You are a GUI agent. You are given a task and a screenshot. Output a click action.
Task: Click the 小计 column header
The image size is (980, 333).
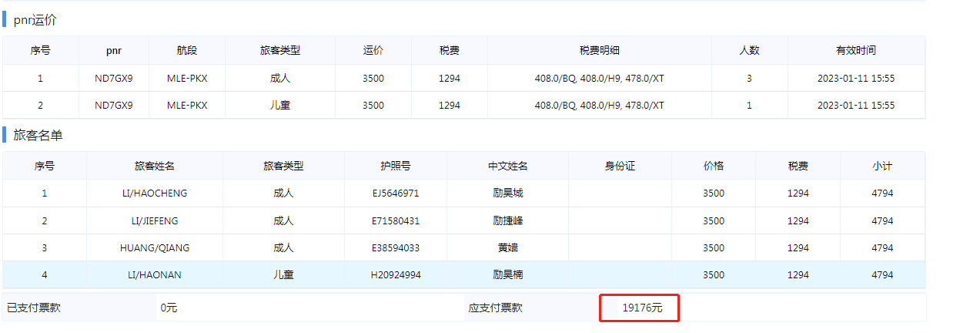click(881, 166)
